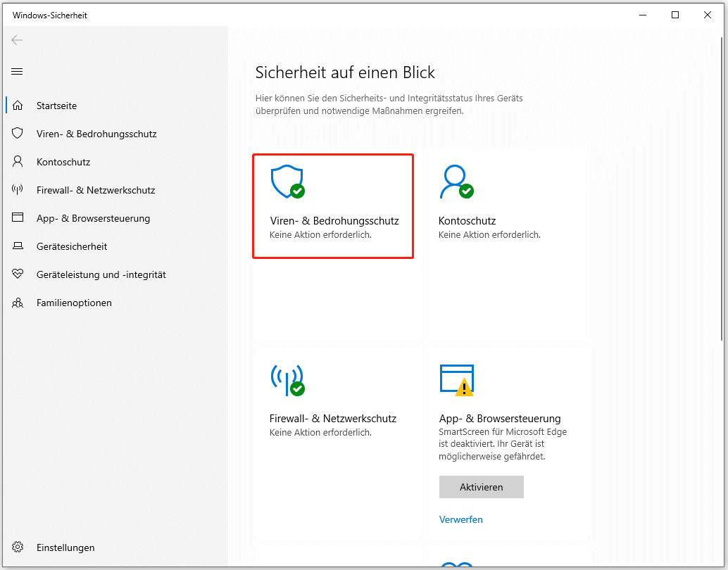Click the Startseite home icon in sidebar
Image resolution: width=728 pixels, height=570 pixels.
click(18, 106)
